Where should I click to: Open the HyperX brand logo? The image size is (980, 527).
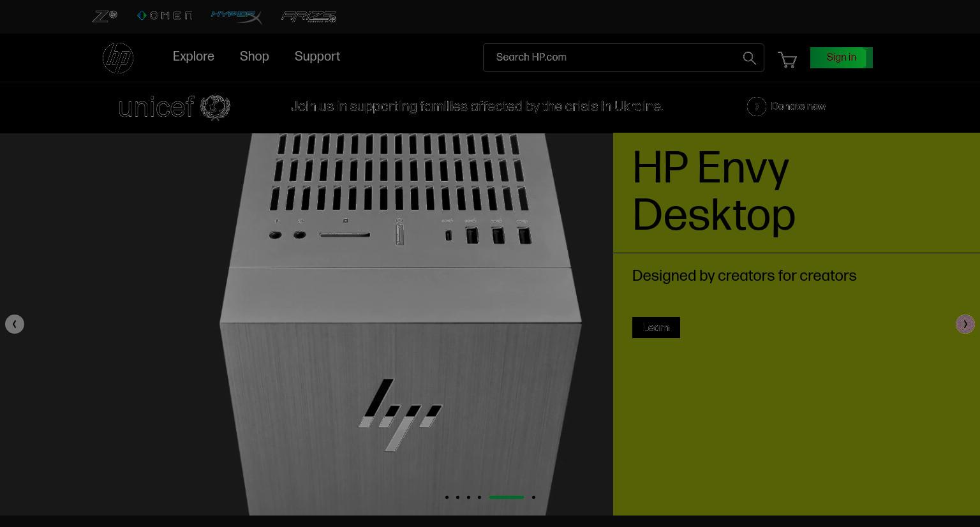[237, 17]
